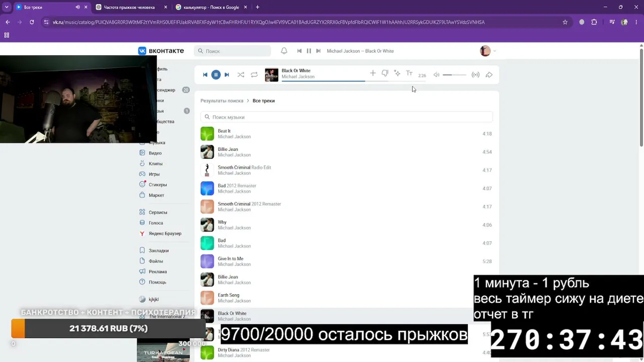
Task: Go back in browser history
Action: (x=8, y=22)
